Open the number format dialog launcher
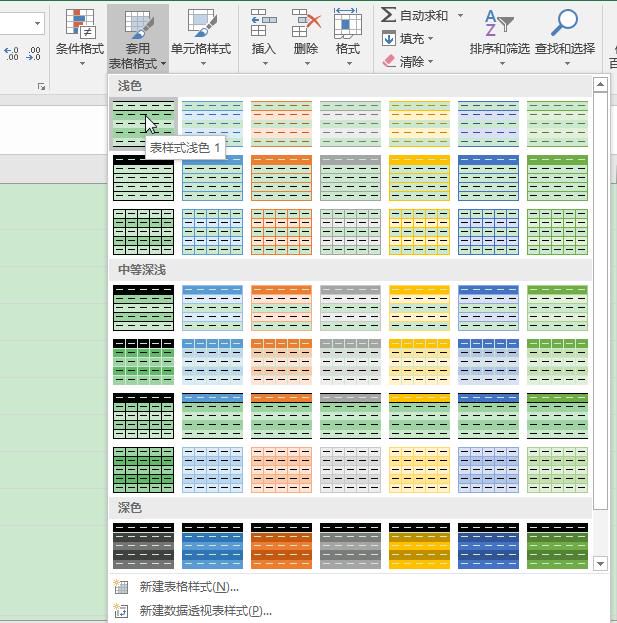Screen dimensions: 617x623 coord(41,86)
